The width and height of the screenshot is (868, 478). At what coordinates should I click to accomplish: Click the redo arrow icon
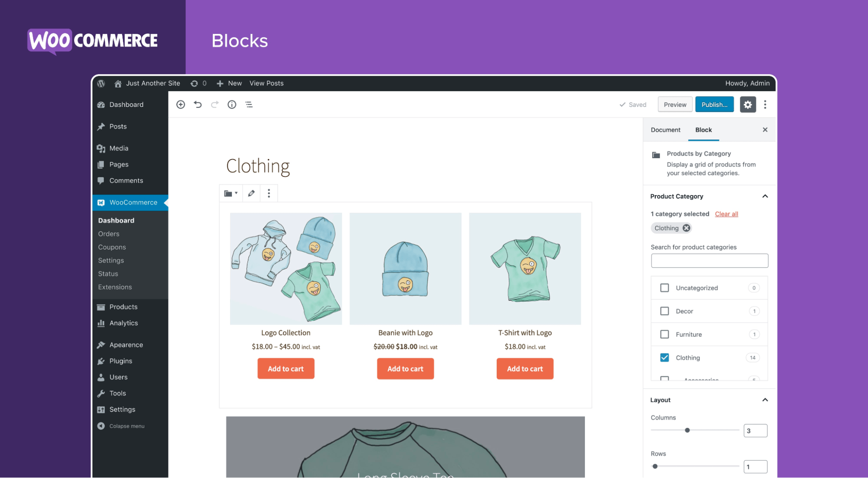coord(215,104)
